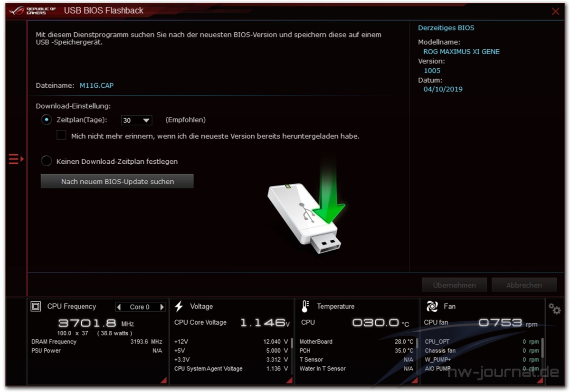Click the Temperature thermometer icon

pos(305,307)
